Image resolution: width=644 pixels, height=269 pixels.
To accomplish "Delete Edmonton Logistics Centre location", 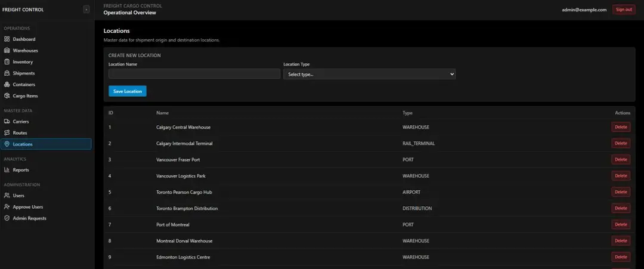I will tap(621, 257).
